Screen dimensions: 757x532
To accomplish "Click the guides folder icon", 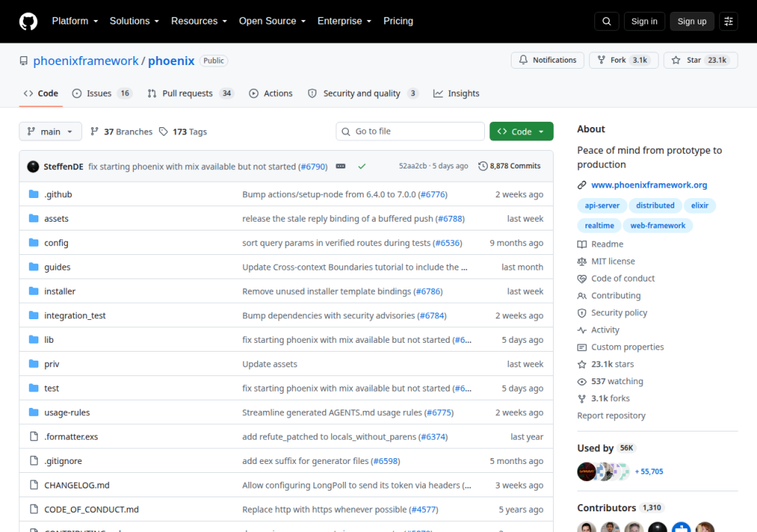I will tap(33, 267).
